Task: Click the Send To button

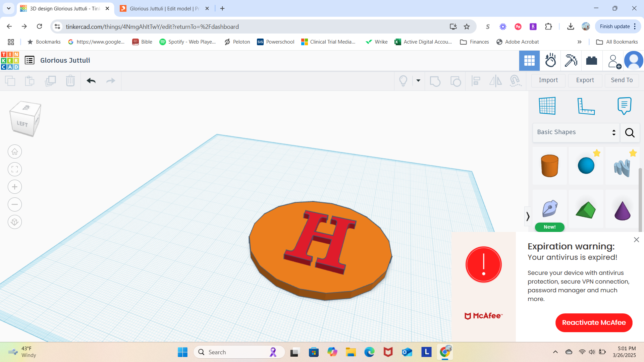Action: (x=622, y=80)
